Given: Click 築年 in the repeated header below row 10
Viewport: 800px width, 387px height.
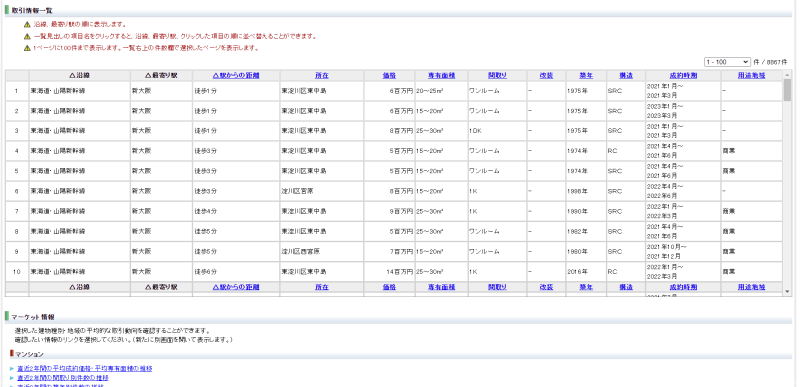Looking at the screenshot, I should click(x=586, y=287).
